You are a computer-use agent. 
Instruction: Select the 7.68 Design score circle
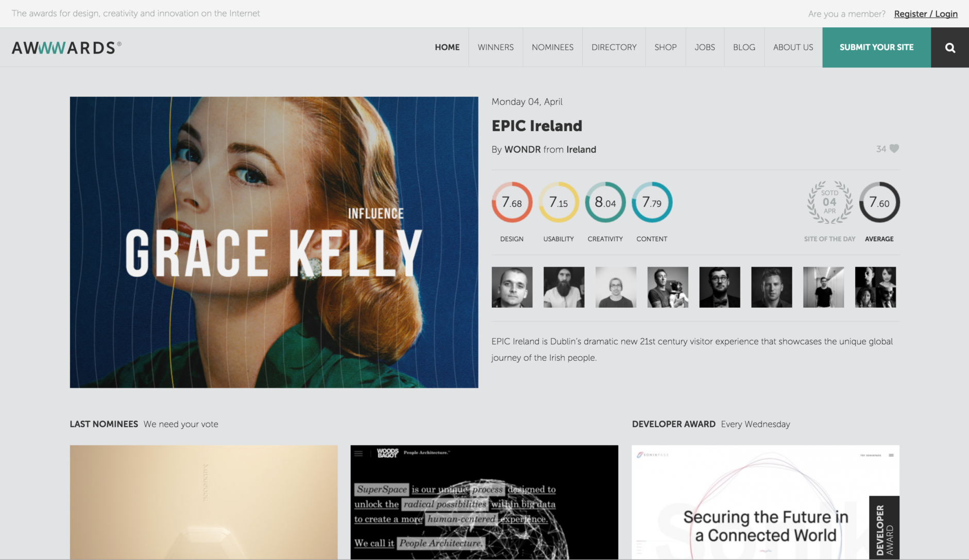(x=512, y=202)
